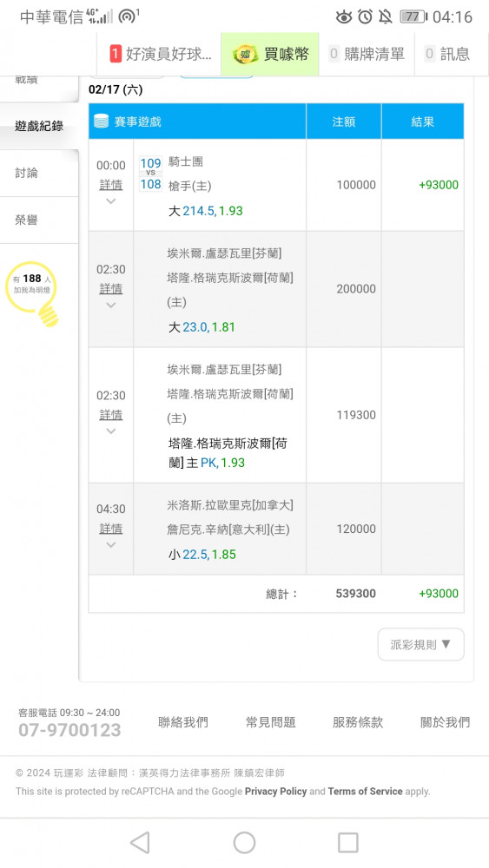Open the 購牌清單 tab
The image size is (489, 868).
[x=367, y=54]
